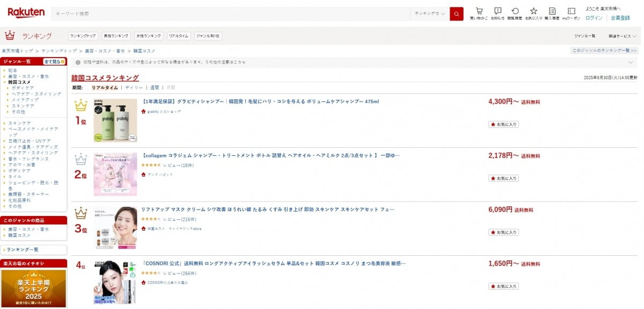Screen dimensions: 644x309
Task: Open purchase history (購入履歴) icon
Action: pyautogui.click(x=552, y=13)
